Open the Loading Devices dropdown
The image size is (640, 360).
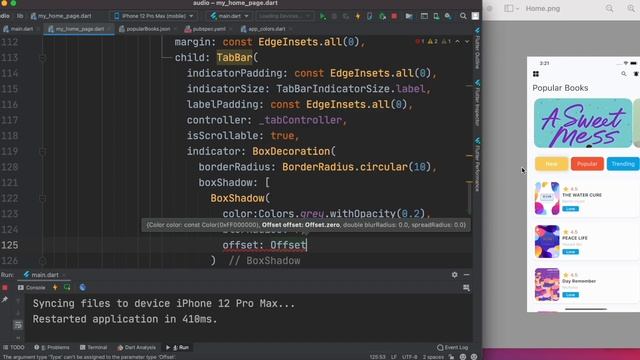284,16
